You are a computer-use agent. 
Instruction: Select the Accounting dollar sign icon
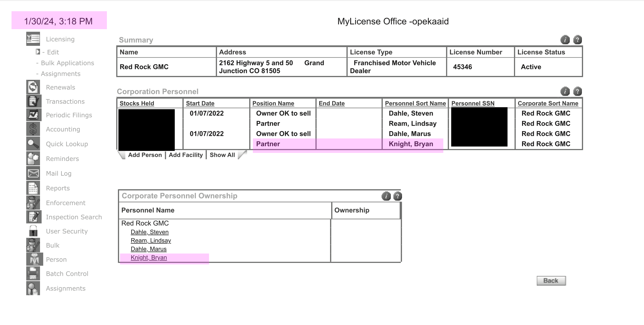coord(33,129)
